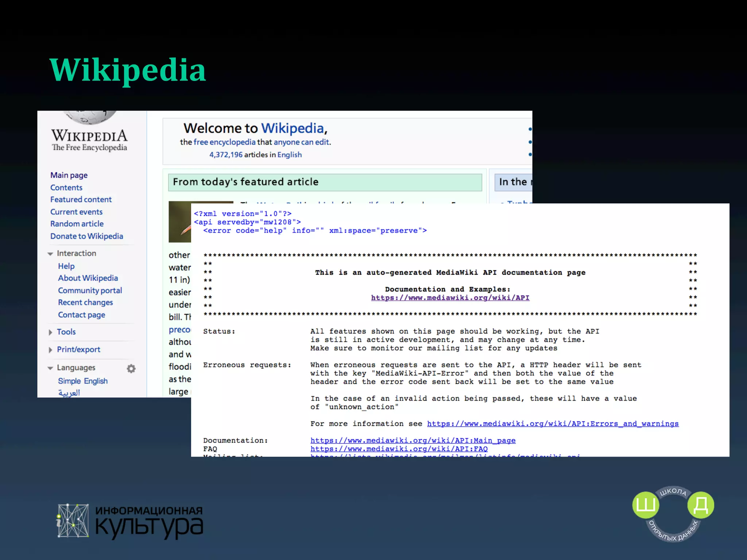Viewport: 747px width, 560px height.
Task: Click the error code="help" tag line
Action: [315, 230]
